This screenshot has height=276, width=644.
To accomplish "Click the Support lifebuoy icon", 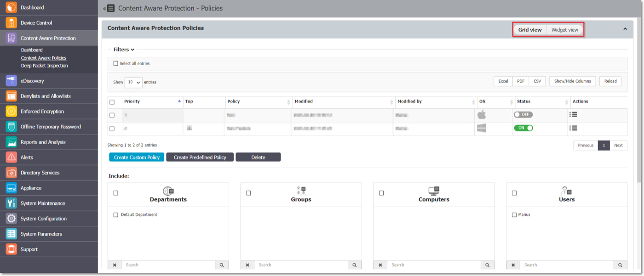I will coord(11,249).
